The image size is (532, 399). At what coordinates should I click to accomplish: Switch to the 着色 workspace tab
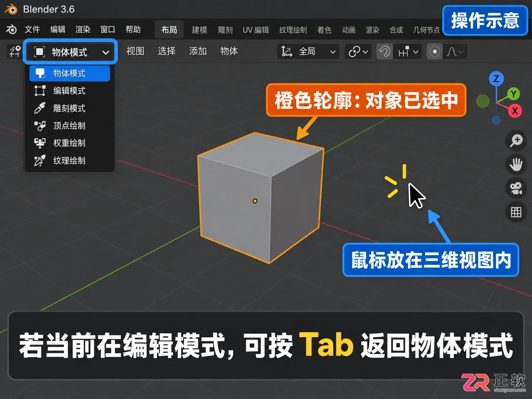click(324, 30)
